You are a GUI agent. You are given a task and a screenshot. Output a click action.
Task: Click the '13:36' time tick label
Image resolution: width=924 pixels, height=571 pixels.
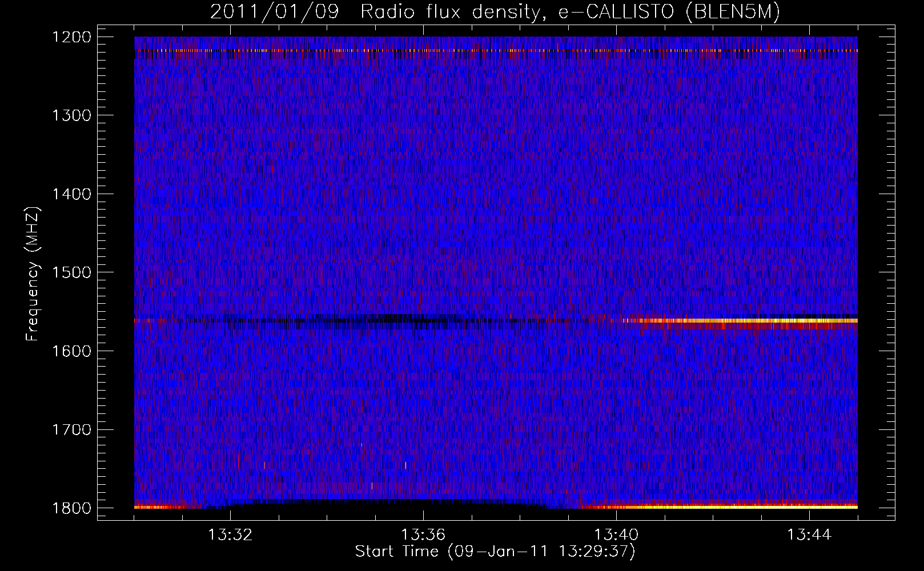click(423, 535)
